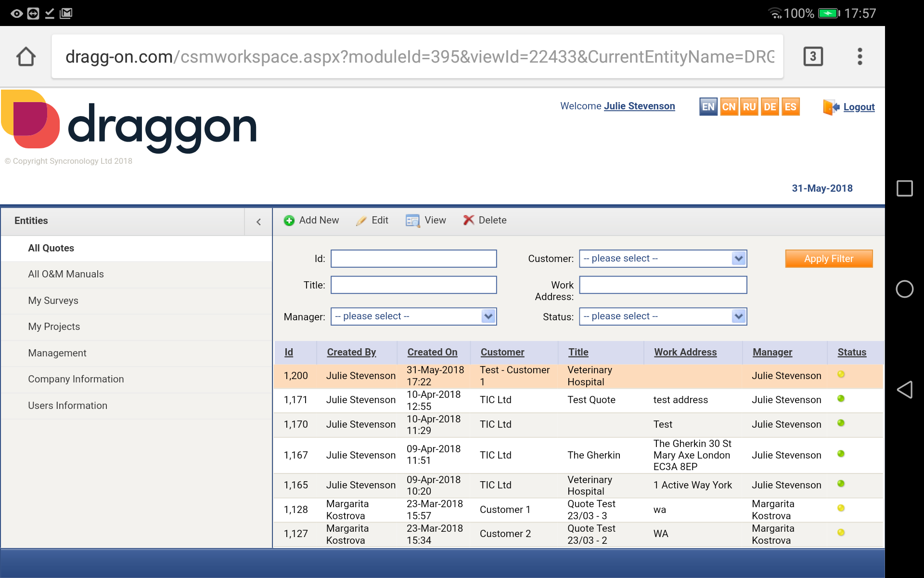Click the View toolbar icon
This screenshot has width=924, height=578.
tap(412, 221)
